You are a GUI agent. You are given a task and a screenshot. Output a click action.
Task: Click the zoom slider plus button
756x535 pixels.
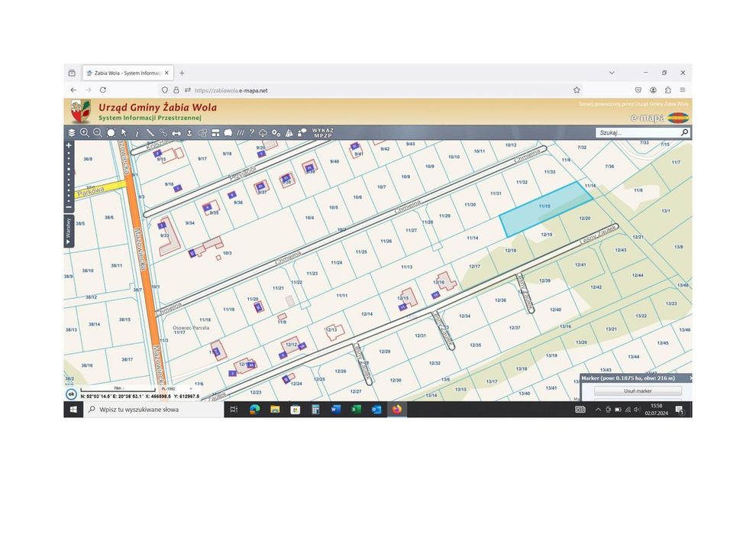click(69, 144)
